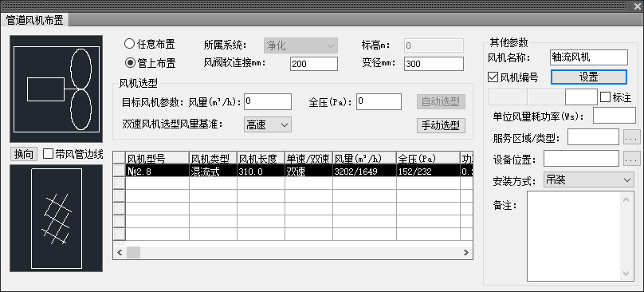The image size is (644, 292).
Task: Edit the 风机名称 field with 轴流风机
Action: 588,57
